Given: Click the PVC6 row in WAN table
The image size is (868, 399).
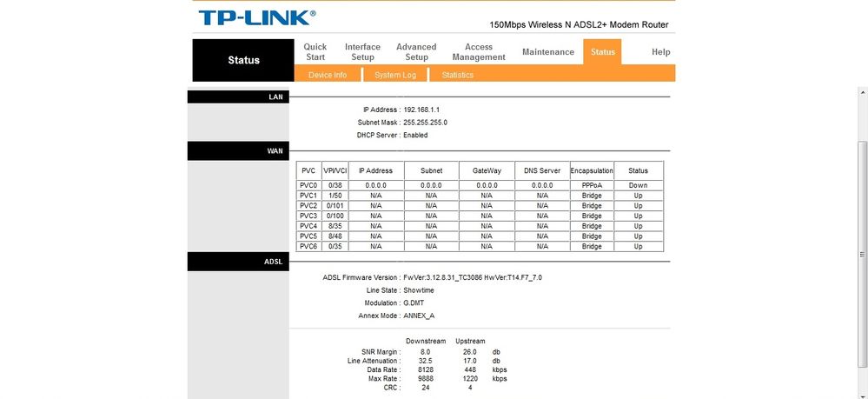Looking at the screenshot, I should click(308, 247).
